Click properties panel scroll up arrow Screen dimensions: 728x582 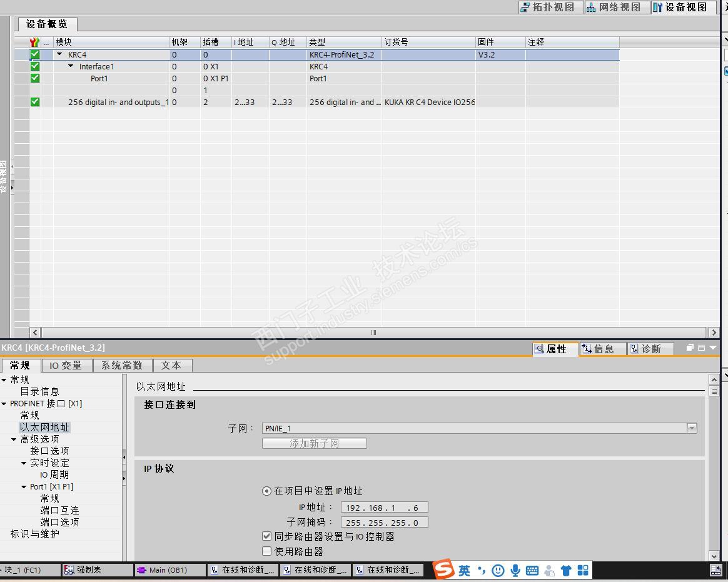[714, 379]
